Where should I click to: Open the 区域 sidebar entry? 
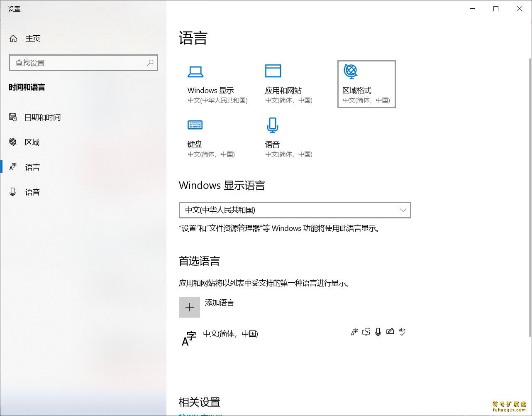(32, 142)
